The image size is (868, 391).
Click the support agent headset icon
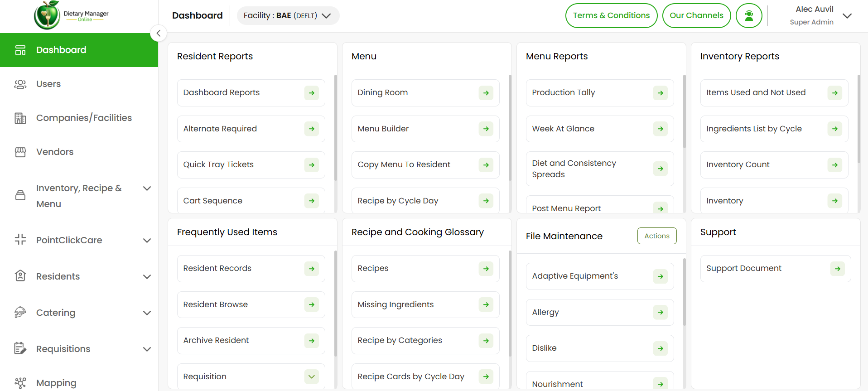pos(749,16)
